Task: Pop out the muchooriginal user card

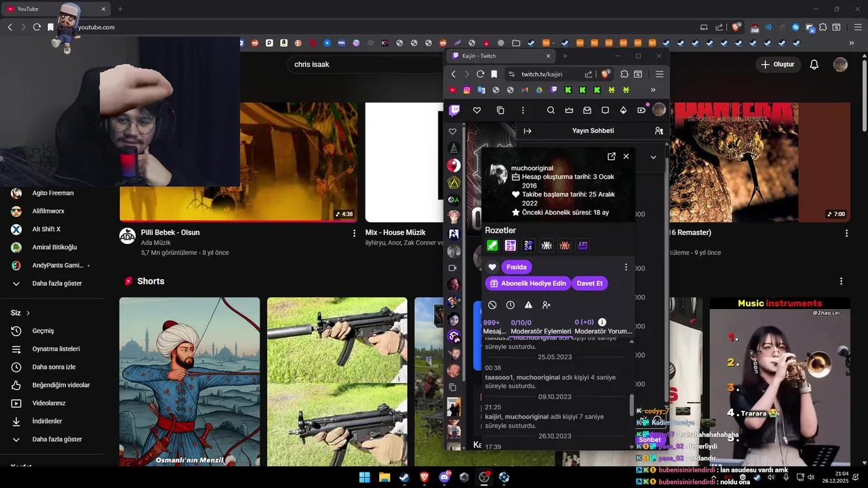Action: 612,157
